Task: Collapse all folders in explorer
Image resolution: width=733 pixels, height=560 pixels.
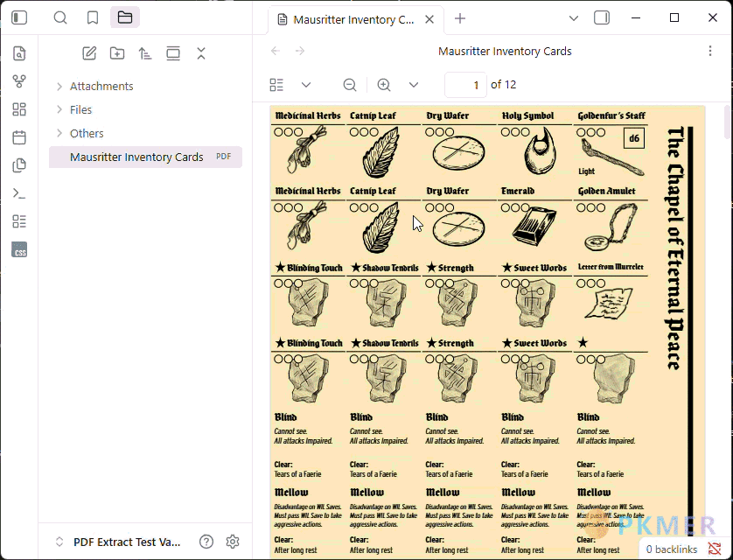Action: point(201,53)
